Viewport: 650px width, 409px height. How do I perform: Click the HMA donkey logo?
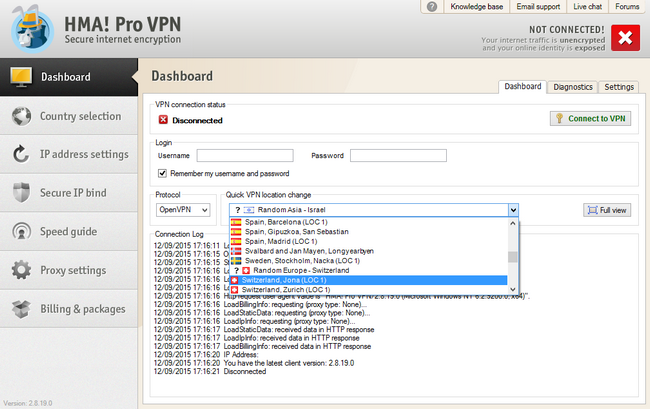tap(32, 29)
